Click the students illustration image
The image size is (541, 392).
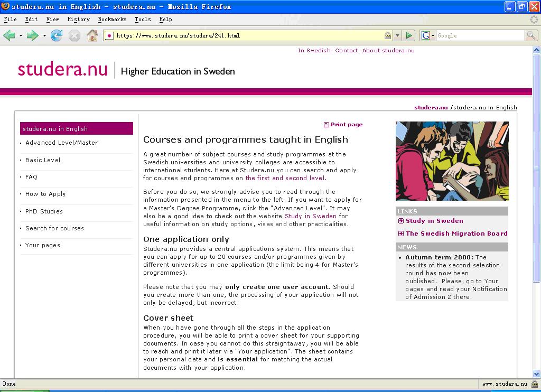(x=452, y=161)
